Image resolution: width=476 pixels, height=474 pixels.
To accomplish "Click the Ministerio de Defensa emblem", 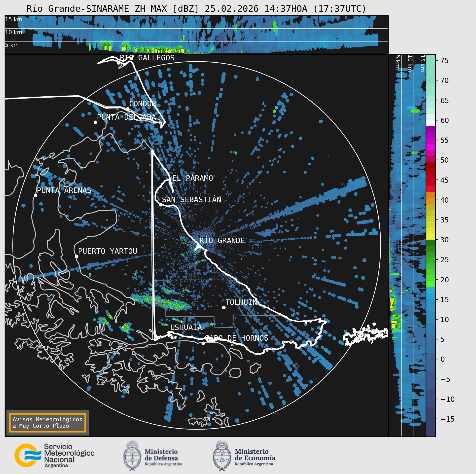I will click(132, 456).
